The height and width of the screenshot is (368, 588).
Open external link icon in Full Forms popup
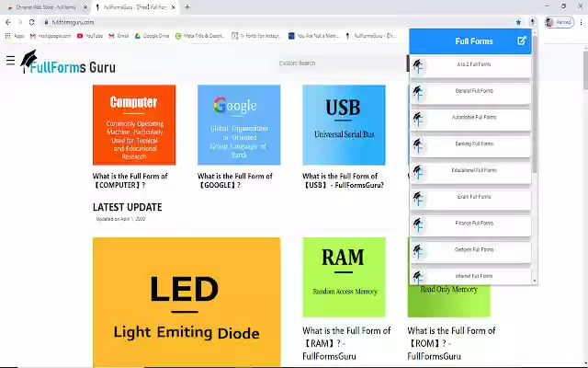click(x=522, y=40)
